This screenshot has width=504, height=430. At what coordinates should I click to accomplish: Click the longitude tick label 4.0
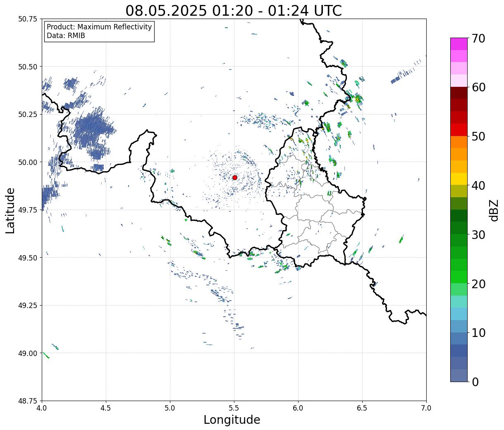click(x=42, y=408)
